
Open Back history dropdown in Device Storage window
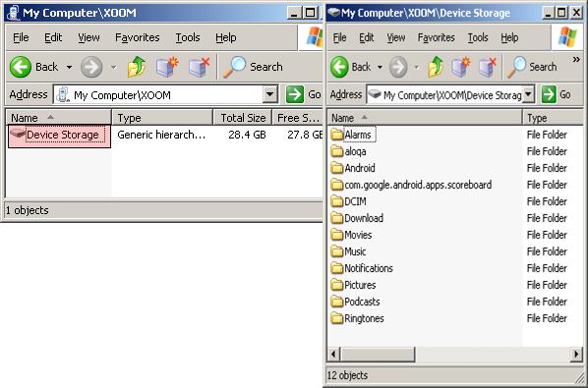tap(380, 68)
